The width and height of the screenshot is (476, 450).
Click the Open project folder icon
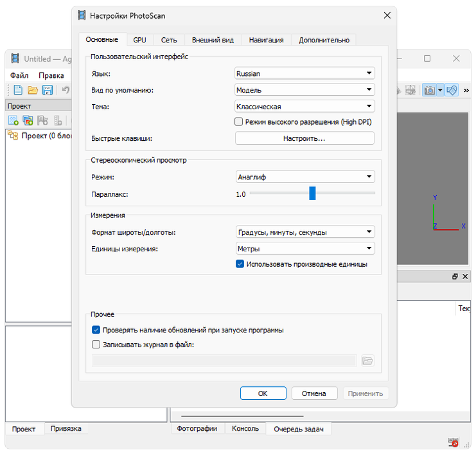(x=33, y=90)
